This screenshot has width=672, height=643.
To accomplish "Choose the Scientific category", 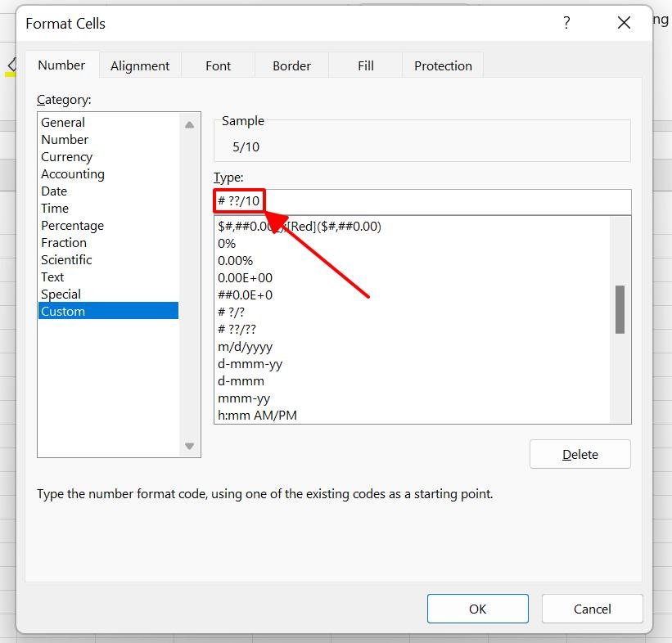I will 108,259.
